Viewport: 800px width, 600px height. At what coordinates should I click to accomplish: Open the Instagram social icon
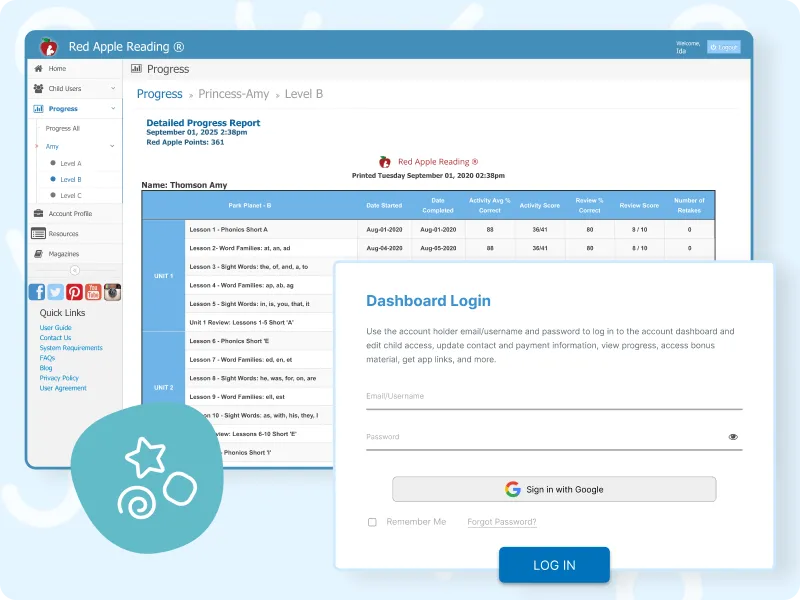point(112,292)
